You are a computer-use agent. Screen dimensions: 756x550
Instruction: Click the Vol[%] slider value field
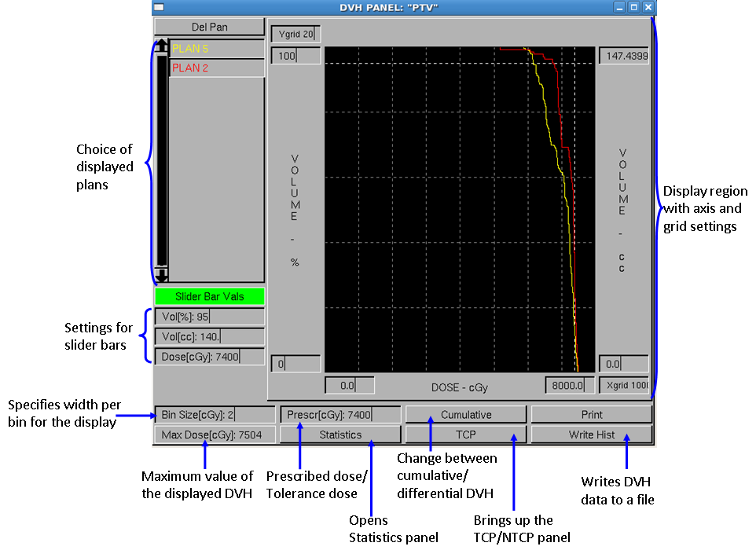210,317
